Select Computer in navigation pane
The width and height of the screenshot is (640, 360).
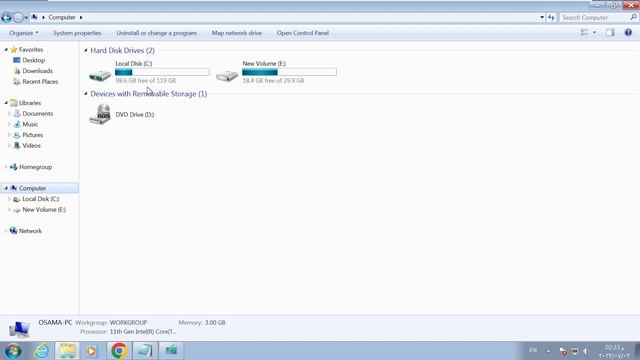(32, 188)
